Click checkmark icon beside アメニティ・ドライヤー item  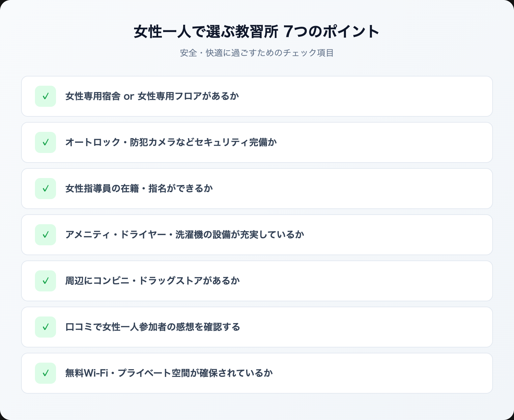pos(45,235)
